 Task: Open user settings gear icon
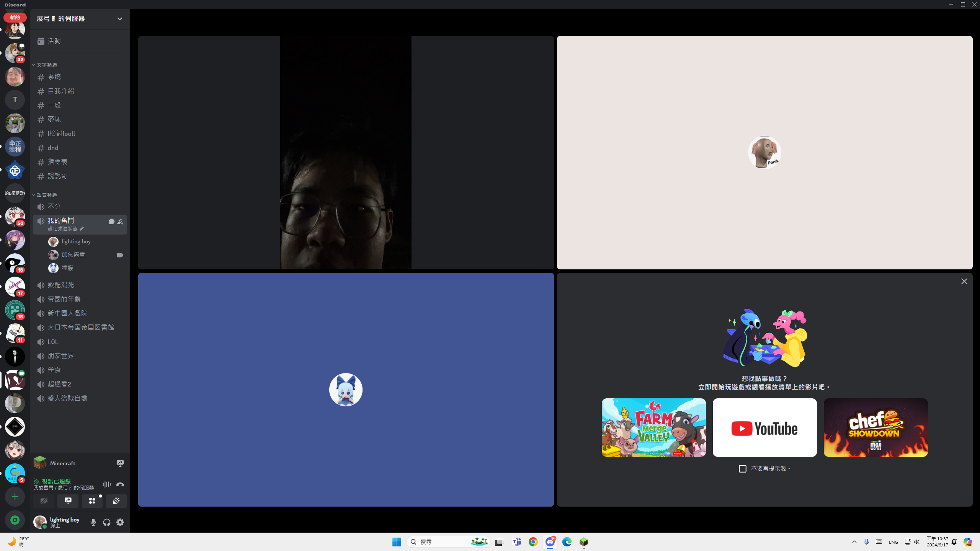pyautogui.click(x=120, y=522)
